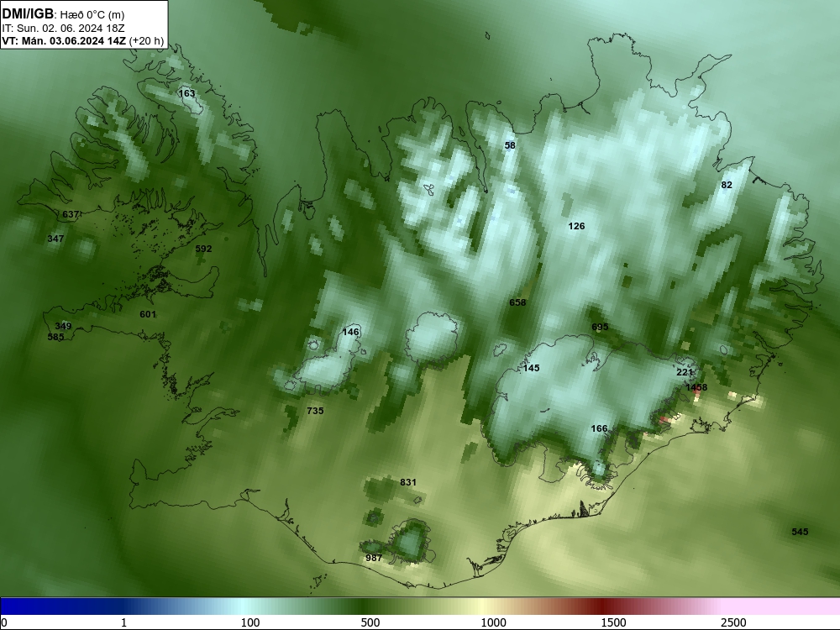Click the color scale at 2500
Viewport: 840px width, 630px height.
[733, 622]
